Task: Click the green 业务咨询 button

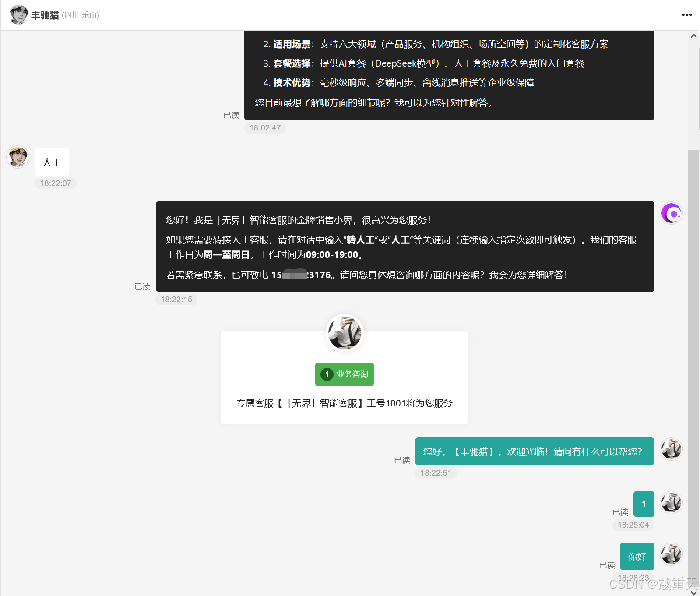Action: [345, 374]
